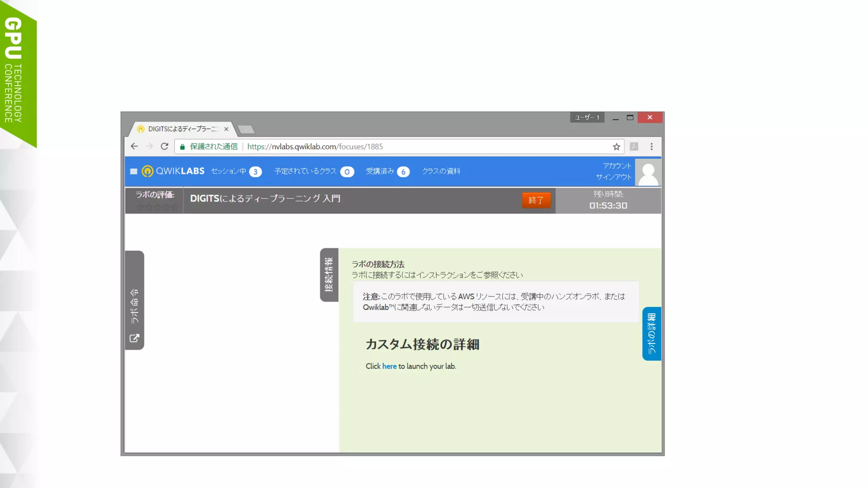
Task: Toggle the 接続情報 side tab
Action: (329, 275)
